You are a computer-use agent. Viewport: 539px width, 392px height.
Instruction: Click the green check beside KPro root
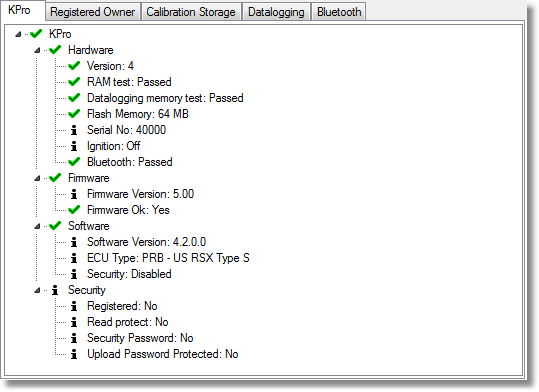36,34
